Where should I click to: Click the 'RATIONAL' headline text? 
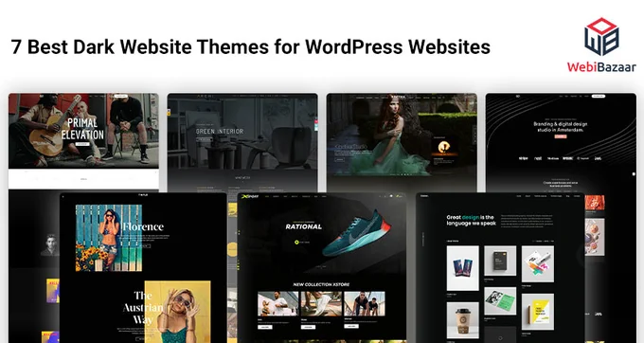[x=303, y=226]
